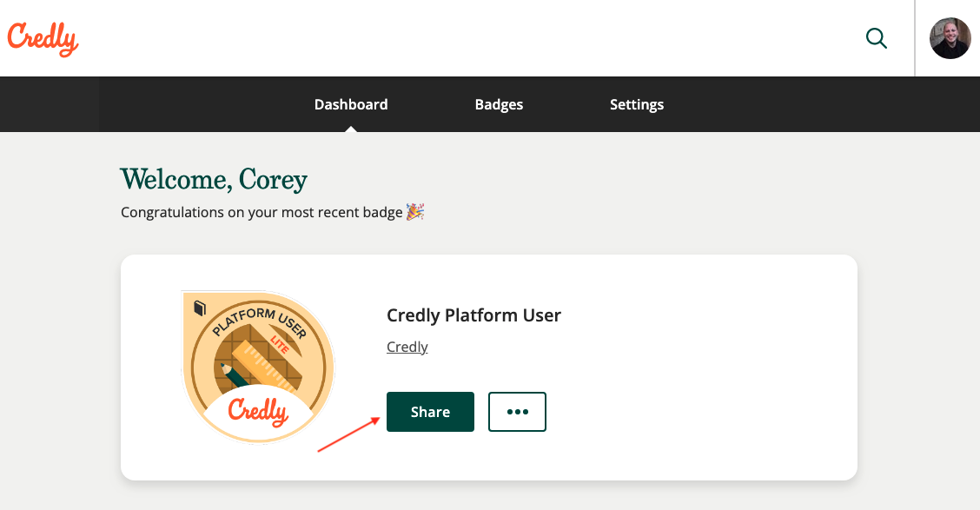980x510 pixels.
Task: Expand the three-dots more options button
Action: coord(517,412)
